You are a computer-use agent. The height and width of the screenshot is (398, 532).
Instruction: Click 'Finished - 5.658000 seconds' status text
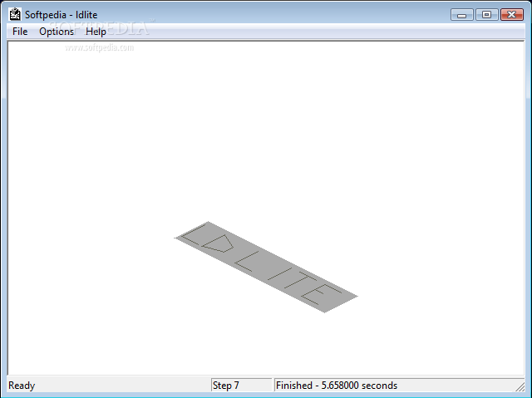(337, 386)
